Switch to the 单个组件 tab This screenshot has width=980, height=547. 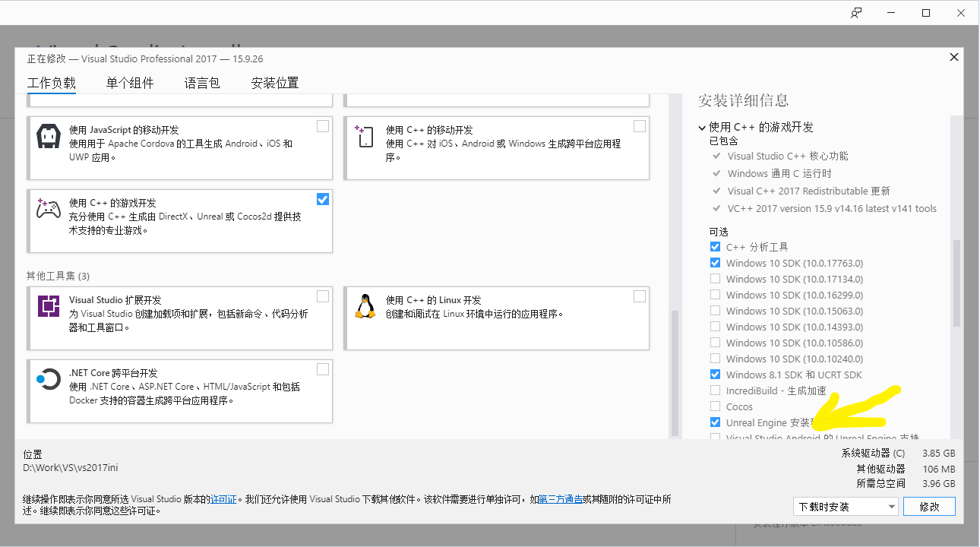point(130,83)
